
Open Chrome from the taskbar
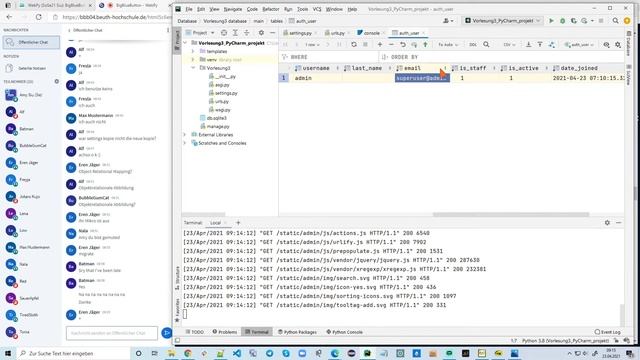click(188, 353)
